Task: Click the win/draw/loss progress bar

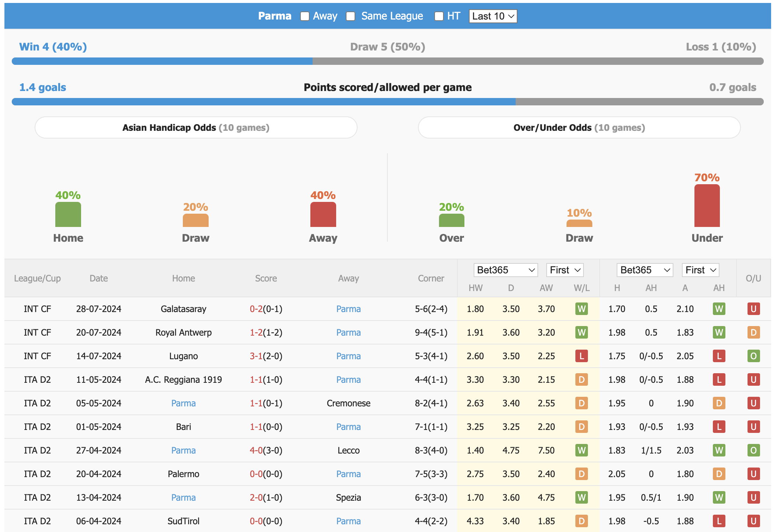Action: pos(387,61)
